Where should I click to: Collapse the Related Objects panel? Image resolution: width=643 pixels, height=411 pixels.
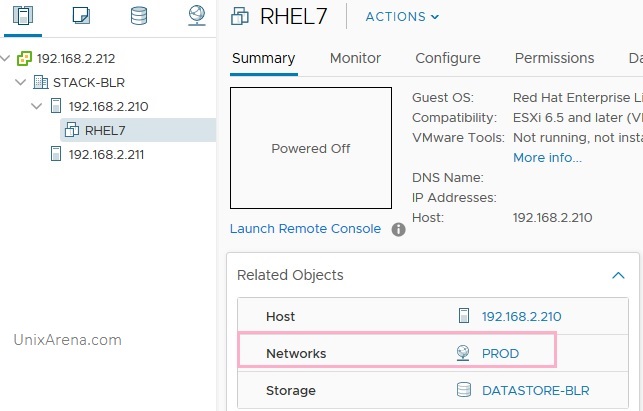click(x=618, y=275)
